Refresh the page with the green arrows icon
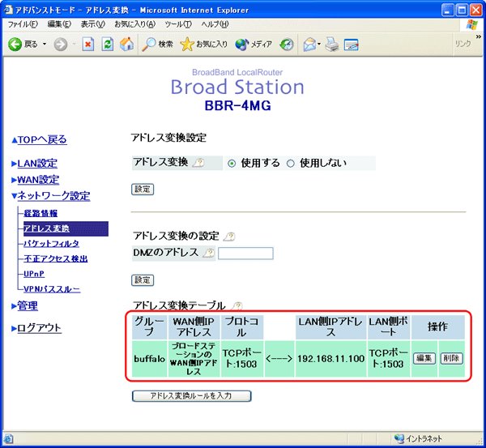The height and width of the screenshot is (448, 486). point(107,45)
